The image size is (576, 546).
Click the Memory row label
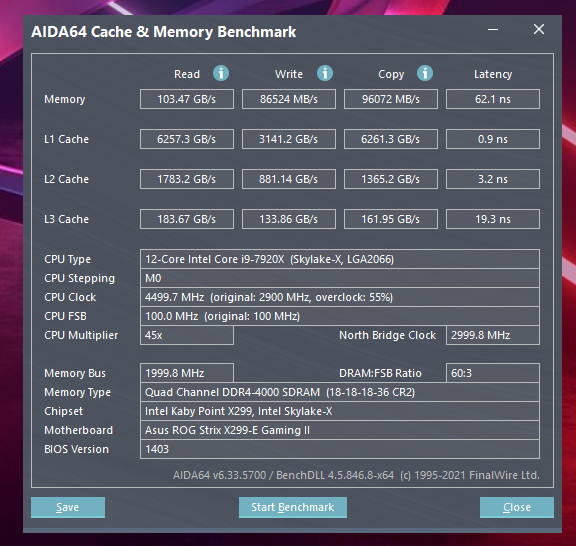click(x=65, y=100)
